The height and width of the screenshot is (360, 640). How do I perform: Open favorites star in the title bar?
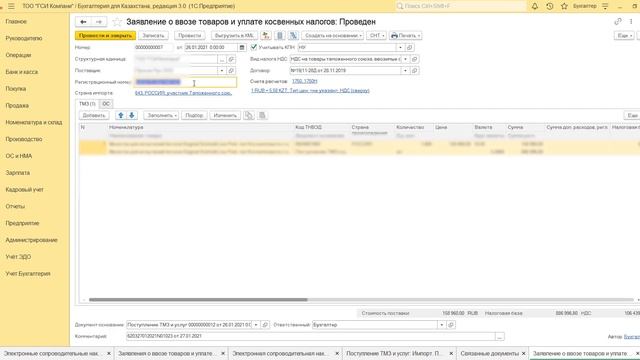(564, 6)
